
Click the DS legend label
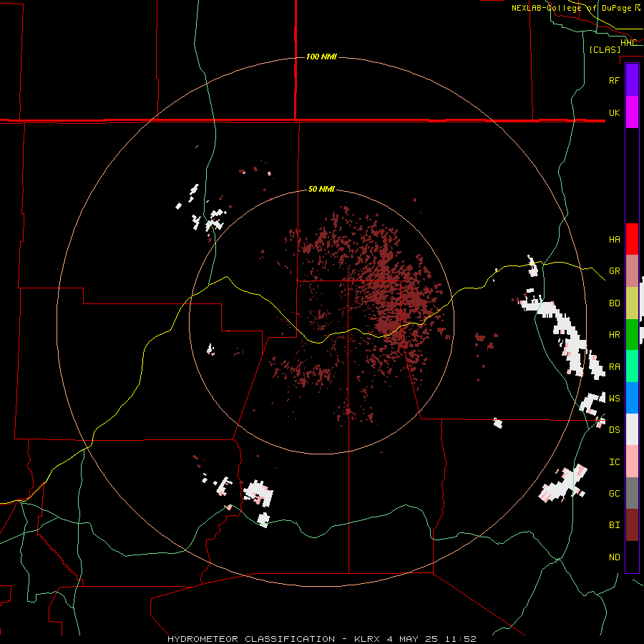[x=614, y=430]
